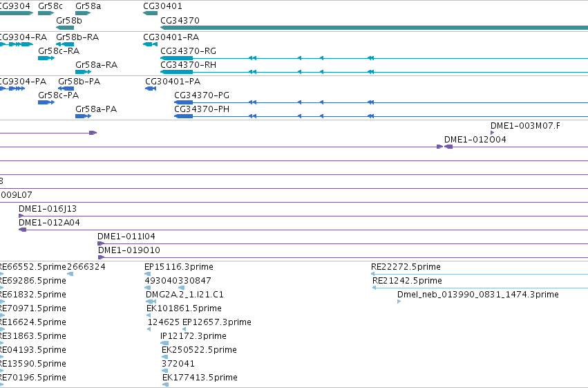Click the DME1-003M07.F BAC label
Image resolution: width=588 pixels, height=388 pixels.
coord(525,126)
